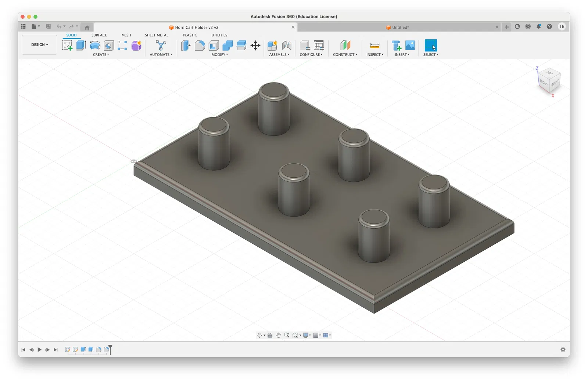Click the Extrude tool icon

pos(81,46)
